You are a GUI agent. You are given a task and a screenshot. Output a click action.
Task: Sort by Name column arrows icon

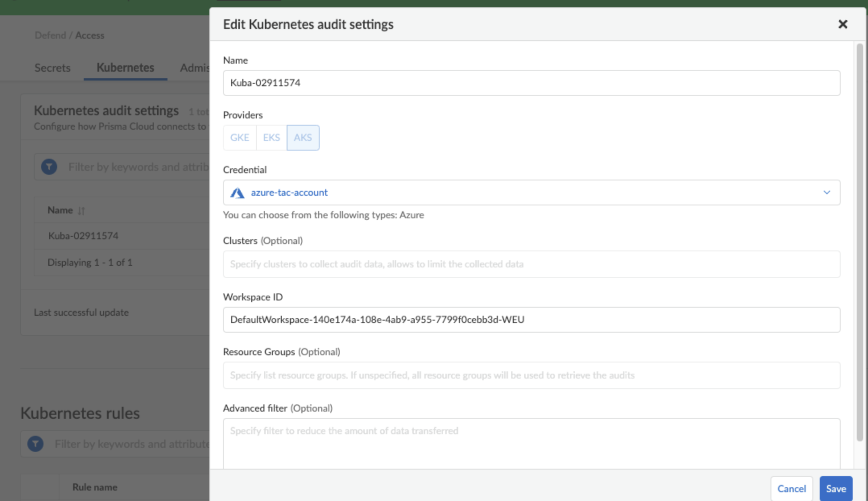81,211
